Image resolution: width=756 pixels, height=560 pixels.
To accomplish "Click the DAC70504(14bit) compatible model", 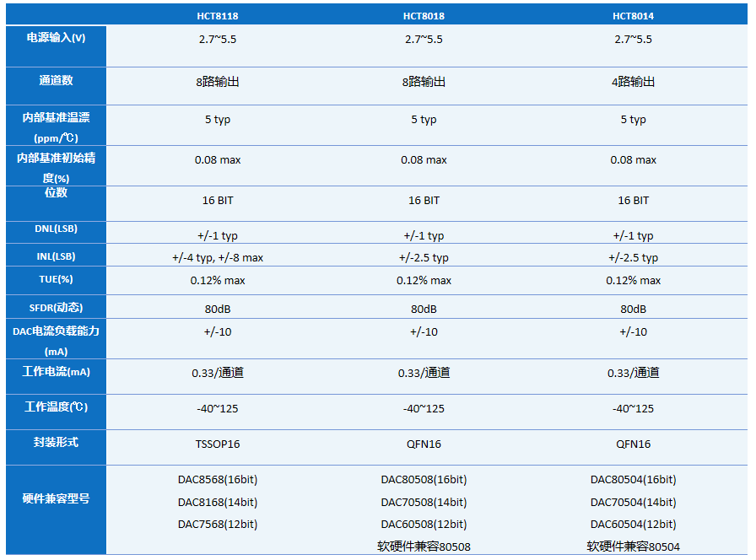I will point(633,502).
